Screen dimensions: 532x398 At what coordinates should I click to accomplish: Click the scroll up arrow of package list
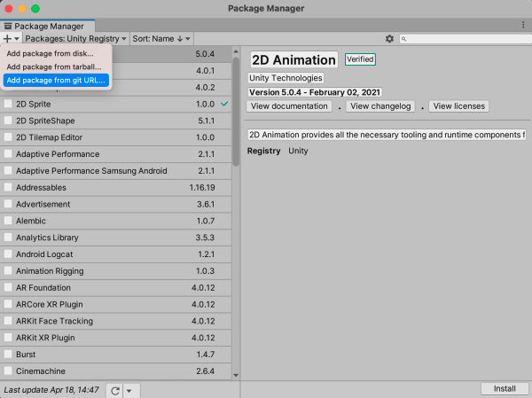pos(236,51)
